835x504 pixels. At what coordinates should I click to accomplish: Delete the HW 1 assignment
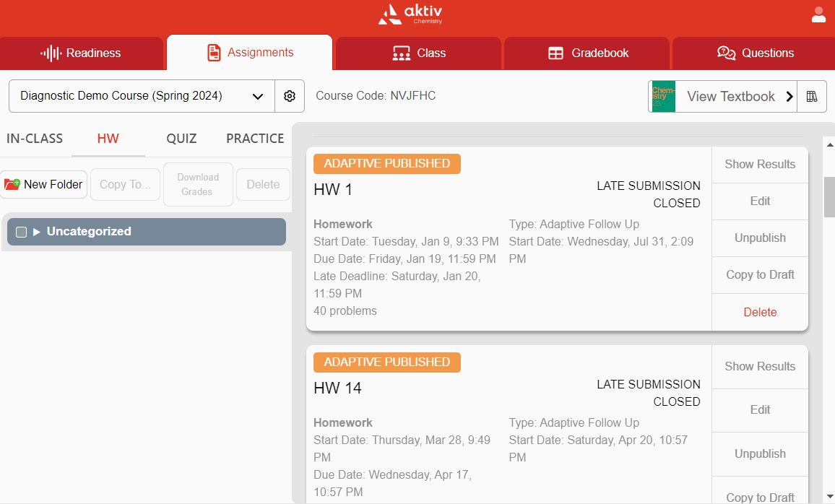(759, 312)
